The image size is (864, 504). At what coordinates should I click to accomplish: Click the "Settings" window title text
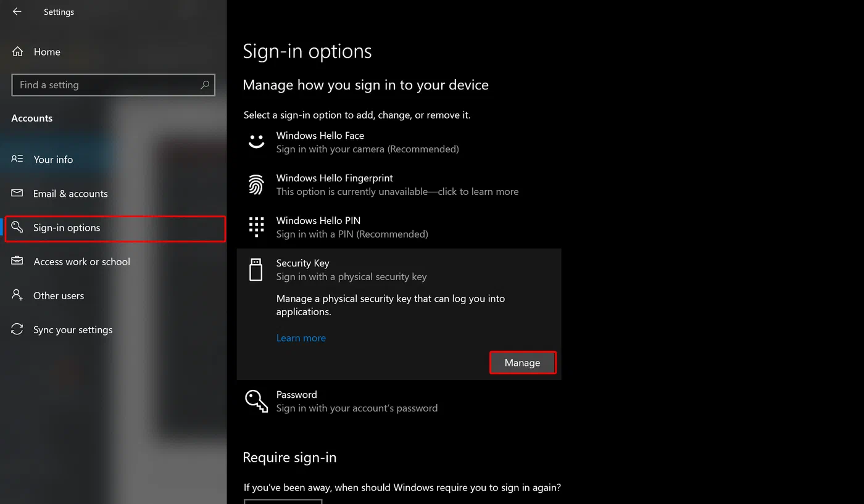pos(59,12)
